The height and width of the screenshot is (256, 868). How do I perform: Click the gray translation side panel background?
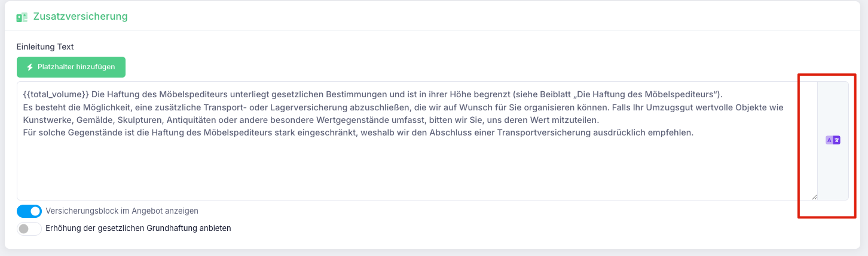coord(833,173)
